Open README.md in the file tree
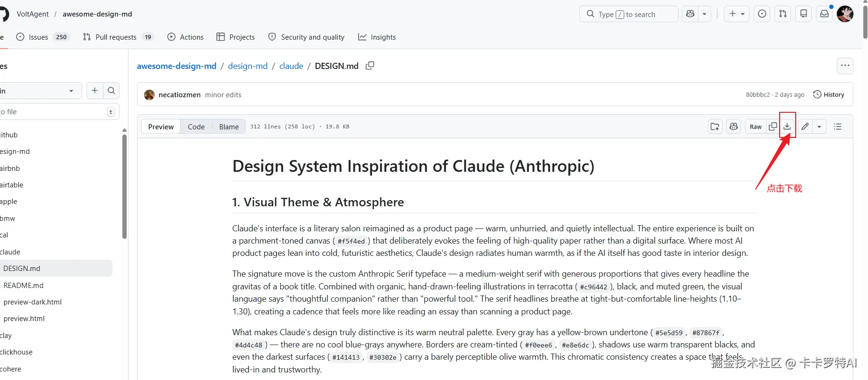868x380 pixels. (24, 286)
